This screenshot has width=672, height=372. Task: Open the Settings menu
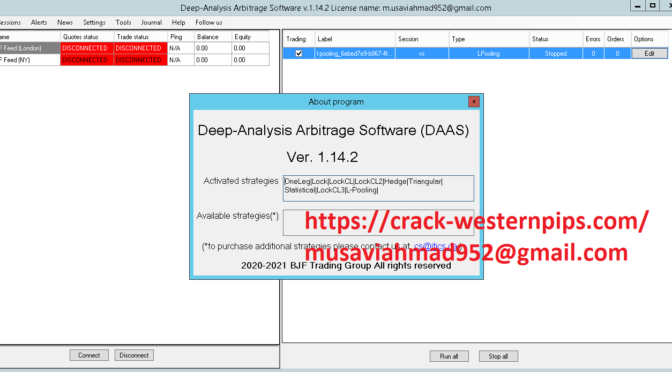click(x=94, y=22)
